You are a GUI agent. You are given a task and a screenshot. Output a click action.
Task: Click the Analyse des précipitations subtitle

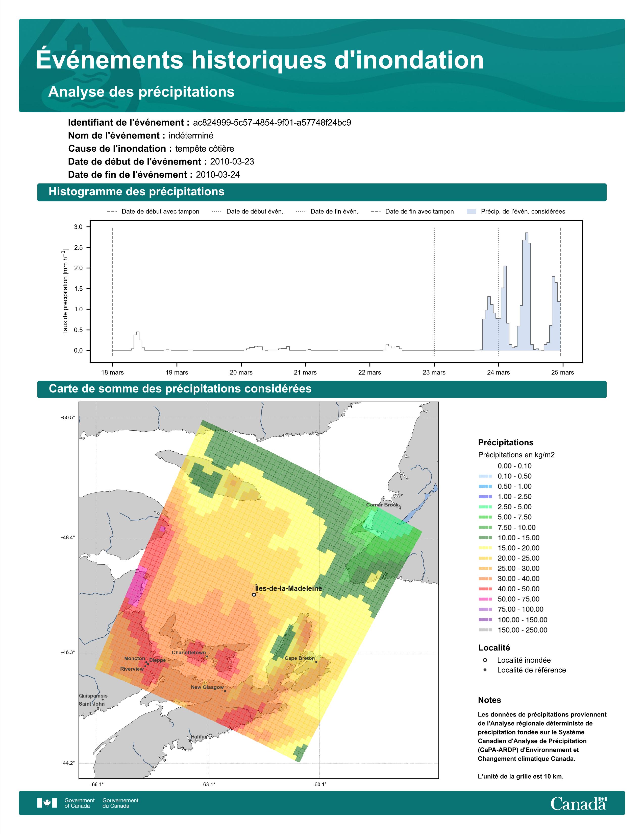point(141,92)
